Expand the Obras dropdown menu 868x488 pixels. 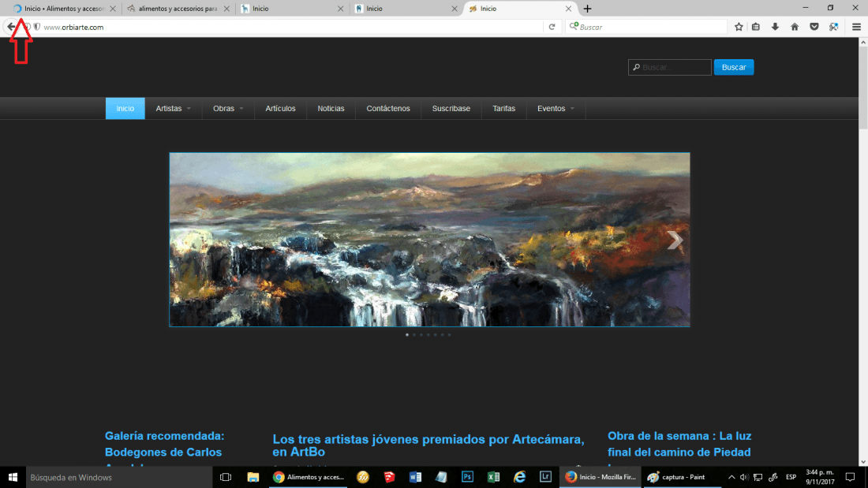(228, 109)
